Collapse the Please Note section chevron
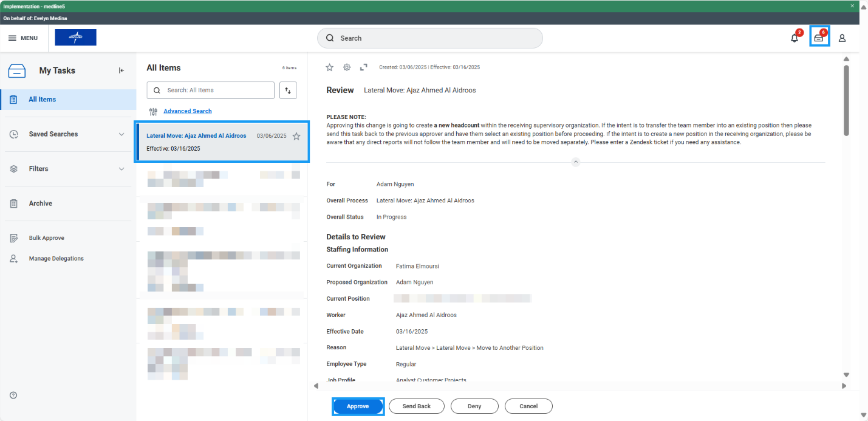The width and height of the screenshot is (868, 421). 576,162
